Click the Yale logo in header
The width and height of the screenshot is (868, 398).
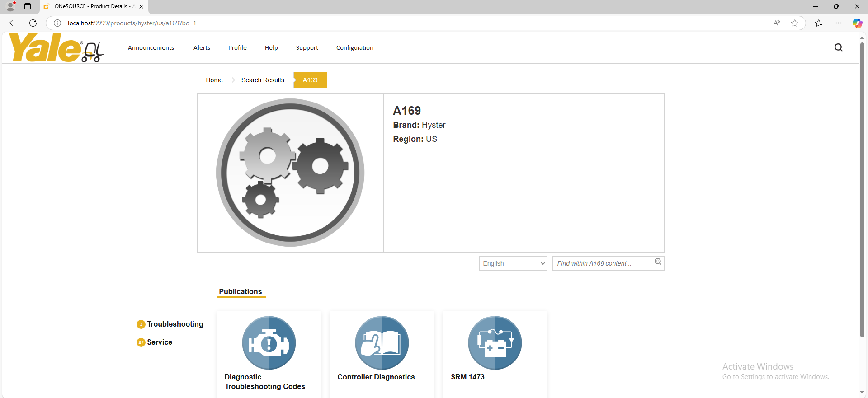pyautogui.click(x=56, y=47)
